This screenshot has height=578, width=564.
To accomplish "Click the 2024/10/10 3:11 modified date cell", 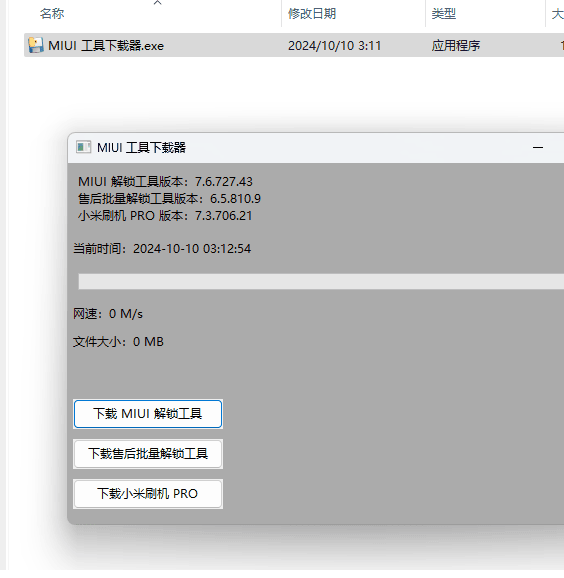I will click(x=334, y=46).
